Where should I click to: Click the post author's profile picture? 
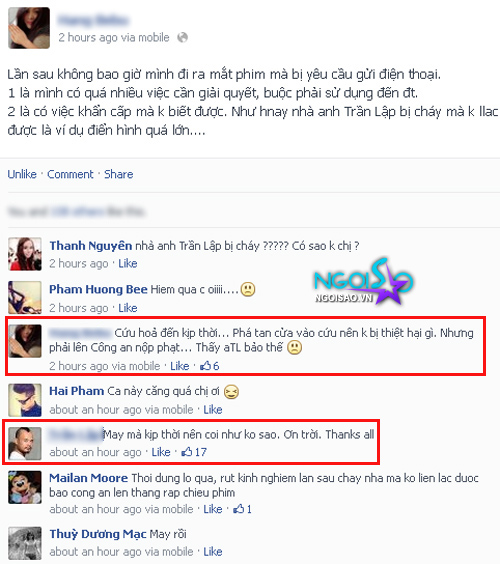[x=29, y=28]
